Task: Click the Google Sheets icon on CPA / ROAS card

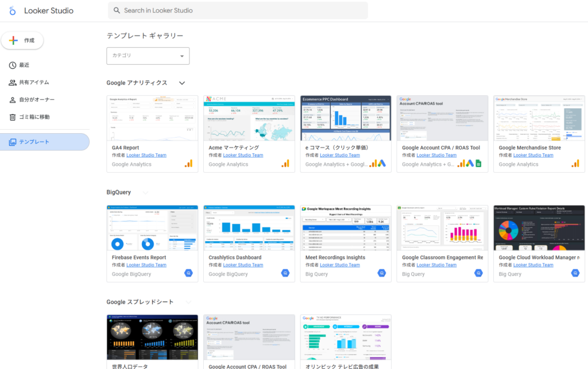Action: click(x=478, y=164)
